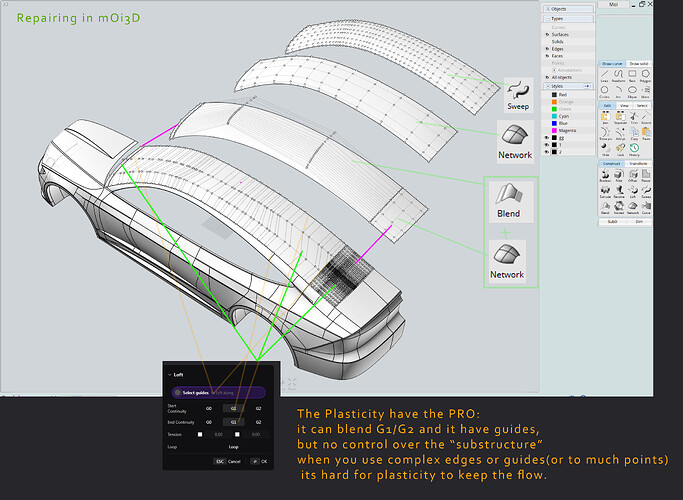Click the Separate tool icon

pyautogui.click(x=620, y=118)
